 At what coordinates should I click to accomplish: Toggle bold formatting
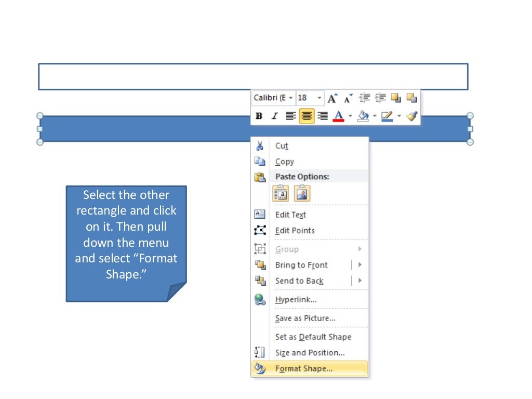[x=259, y=116]
